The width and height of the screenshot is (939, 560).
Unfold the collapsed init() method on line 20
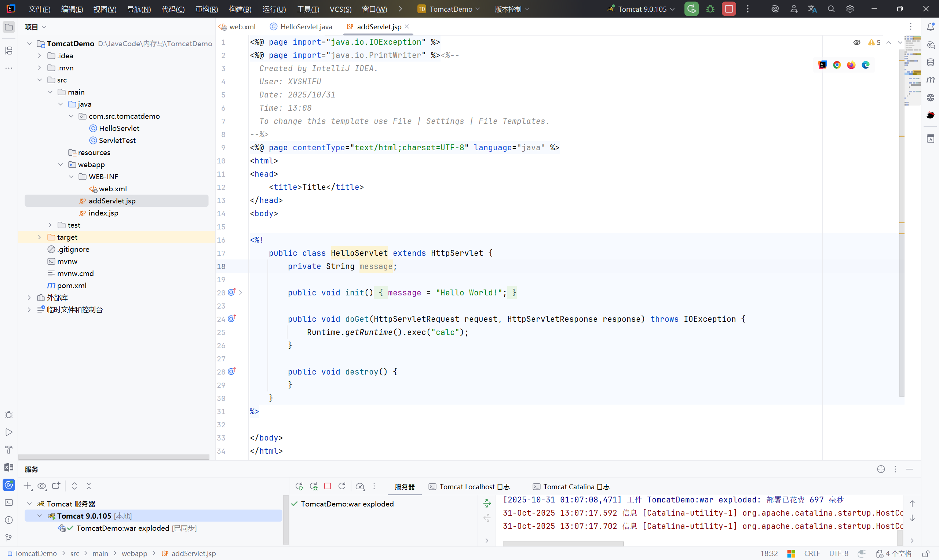241,292
